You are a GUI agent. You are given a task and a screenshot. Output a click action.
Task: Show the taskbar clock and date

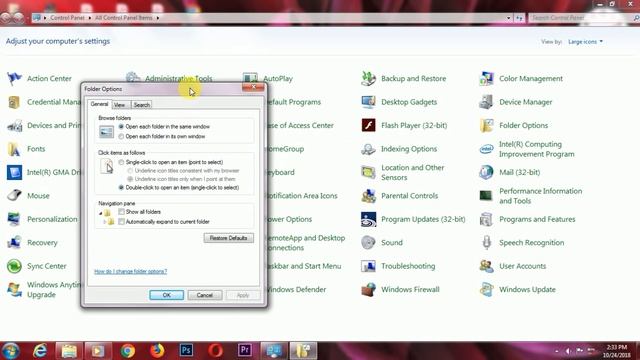point(617,351)
